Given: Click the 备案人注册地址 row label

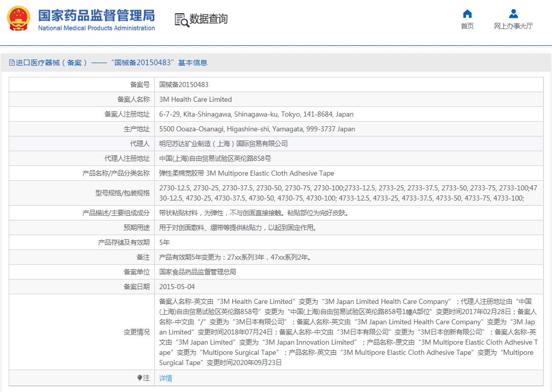Looking at the screenshot, I should click(x=127, y=114).
